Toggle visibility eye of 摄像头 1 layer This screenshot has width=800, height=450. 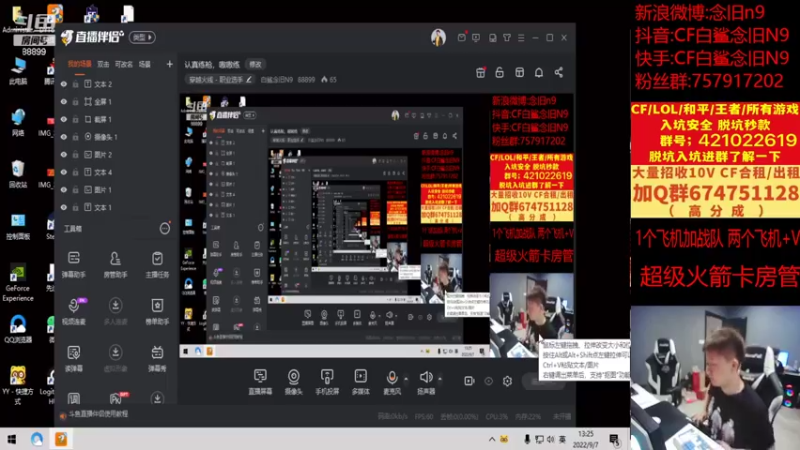pos(64,137)
